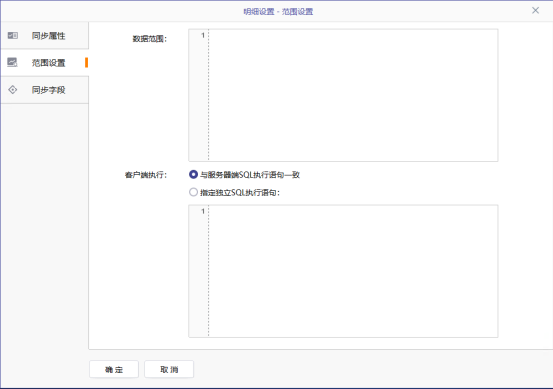Image resolution: width=553 pixels, height=389 pixels.
Task: Close the 明细设置 dialog
Action: pyautogui.click(x=535, y=11)
